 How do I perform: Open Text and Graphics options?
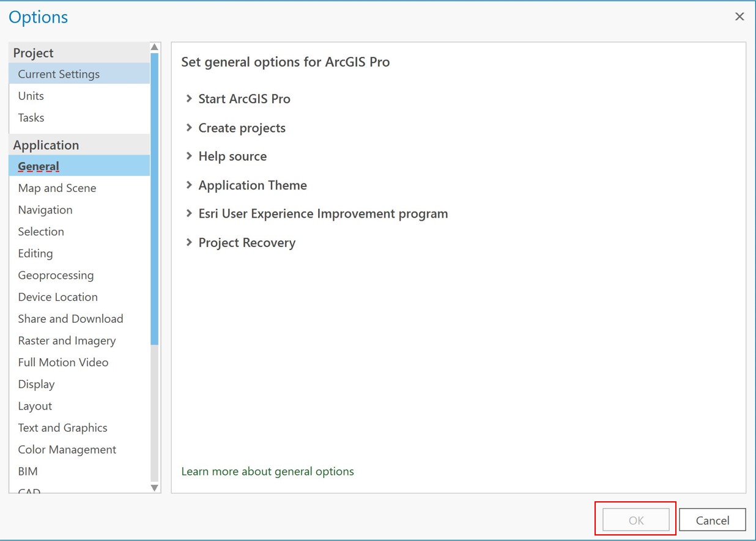coord(80,428)
